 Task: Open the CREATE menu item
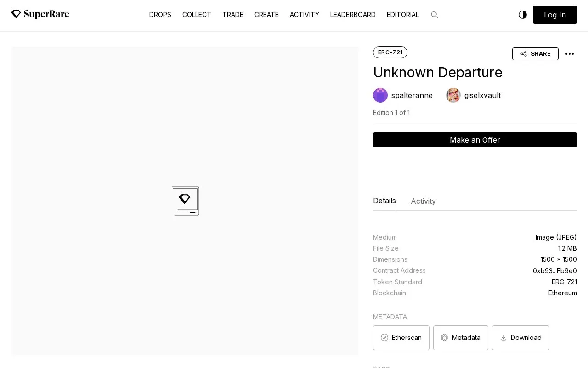[266, 15]
